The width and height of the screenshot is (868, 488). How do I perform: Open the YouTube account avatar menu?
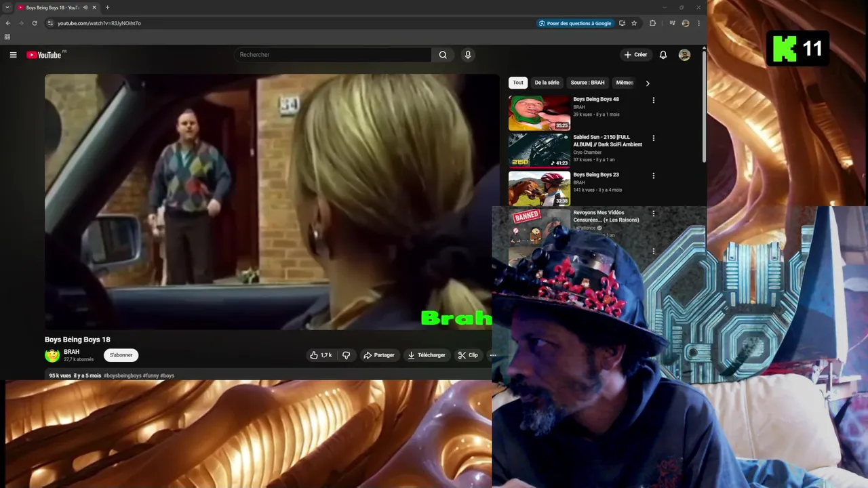point(684,55)
